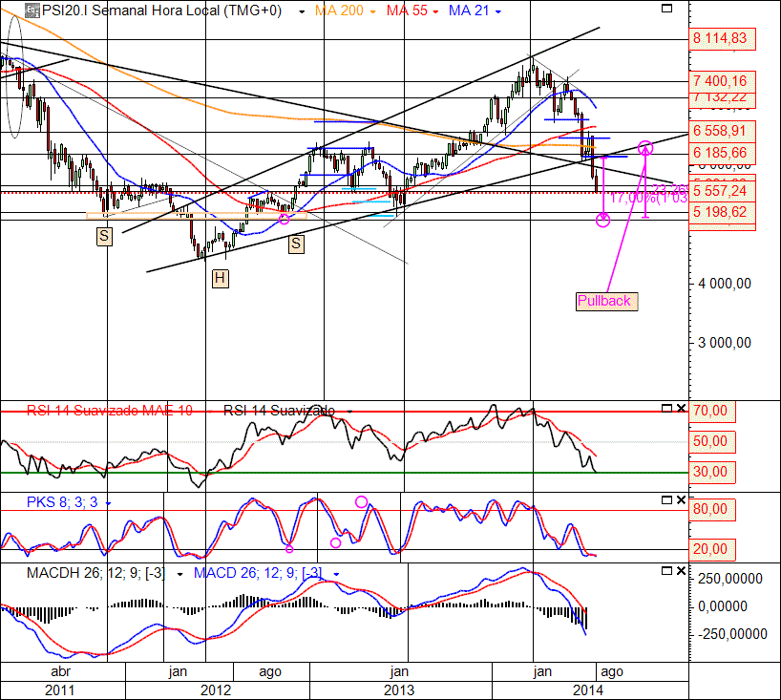This screenshot has height=700, width=781.
Task: Open the blue MACD 26; 12; 9 dropdown
Action: tap(336, 575)
